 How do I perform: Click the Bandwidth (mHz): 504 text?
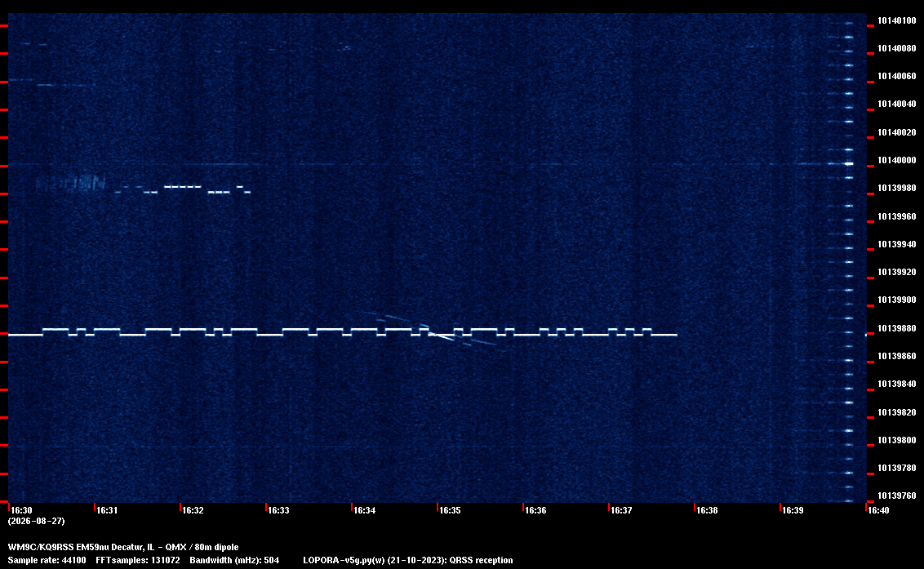pos(234,560)
